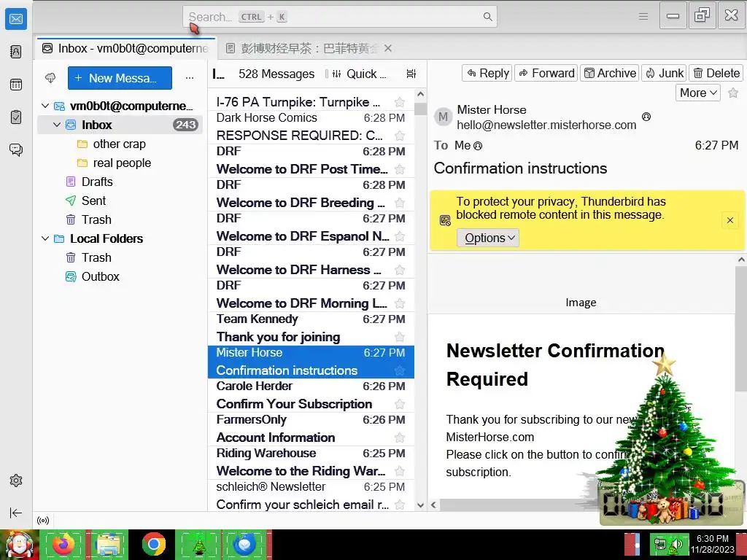Click the taskbar clock

(x=713, y=544)
